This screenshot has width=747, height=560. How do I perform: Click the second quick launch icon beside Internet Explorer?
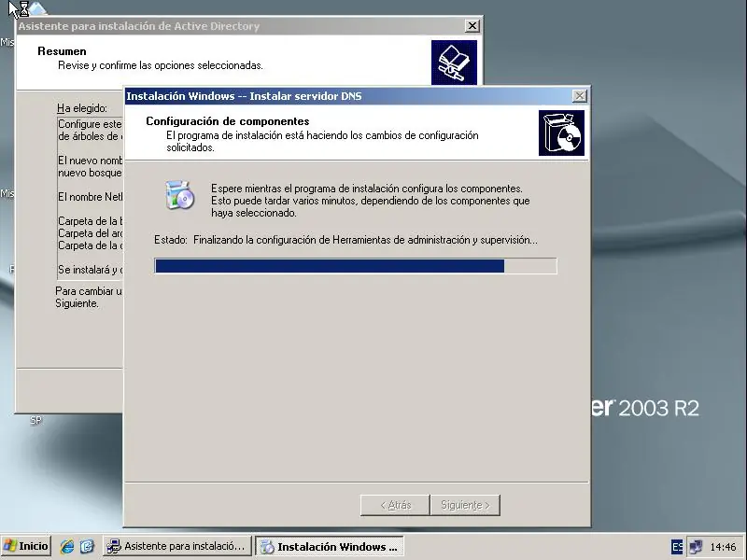click(x=87, y=546)
